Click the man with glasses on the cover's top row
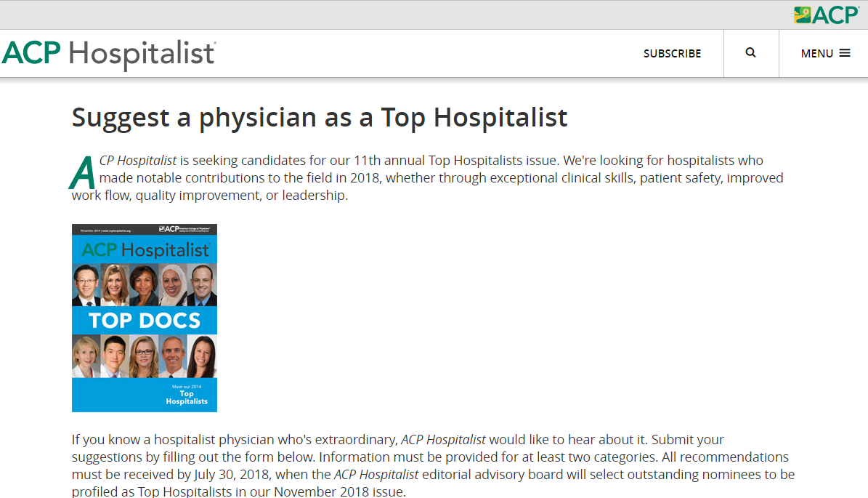Viewport: 868px width, 498px height. (x=86, y=285)
